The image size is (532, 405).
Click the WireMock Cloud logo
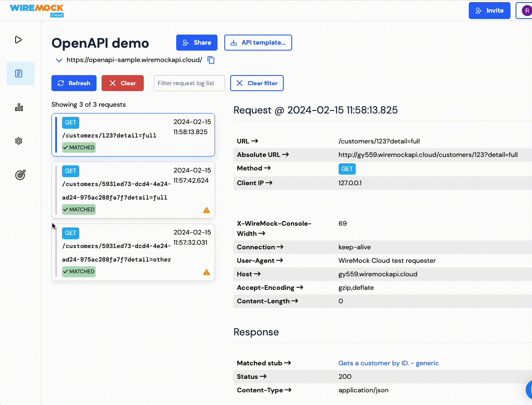pyautogui.click(x=37, y=10)
